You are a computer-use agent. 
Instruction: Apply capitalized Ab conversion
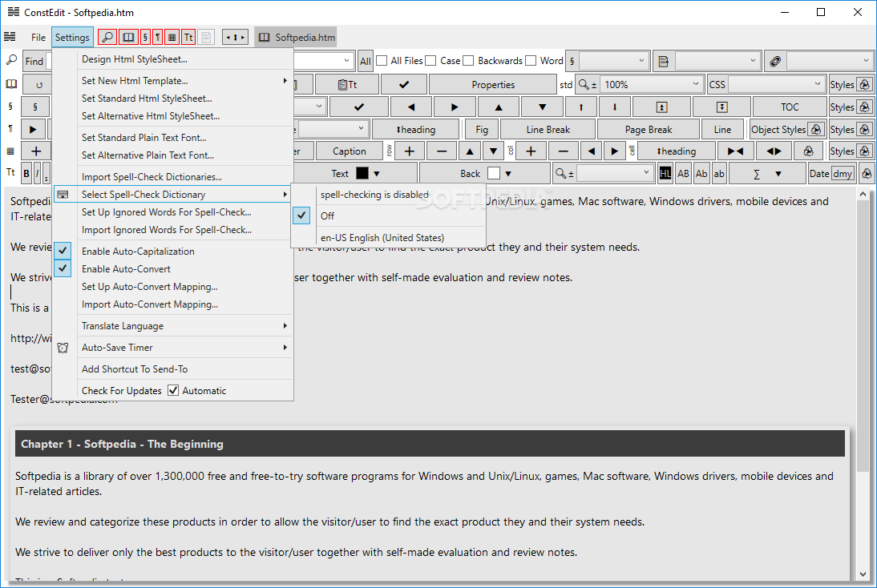click(x=701, y=174)
